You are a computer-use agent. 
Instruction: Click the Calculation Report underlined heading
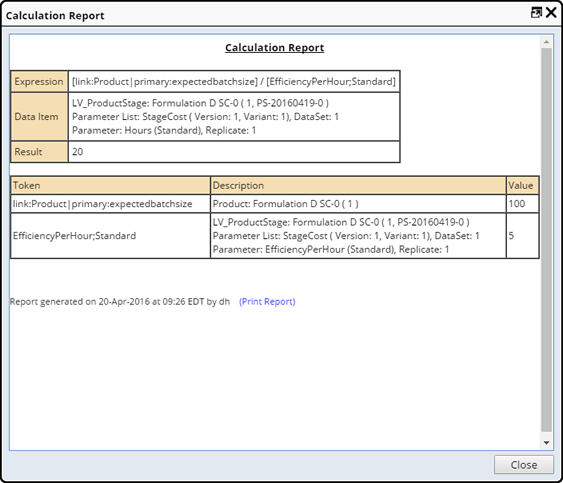(x=275, y=47)
